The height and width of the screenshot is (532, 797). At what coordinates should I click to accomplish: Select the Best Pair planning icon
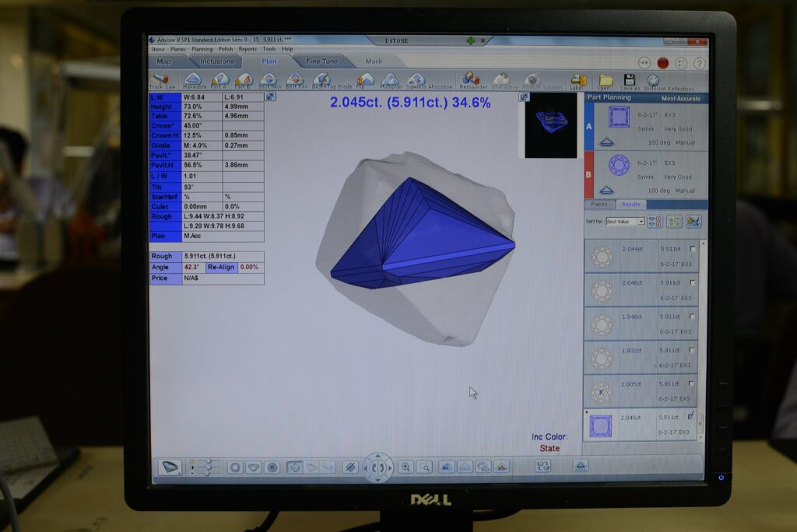[295, 80]
